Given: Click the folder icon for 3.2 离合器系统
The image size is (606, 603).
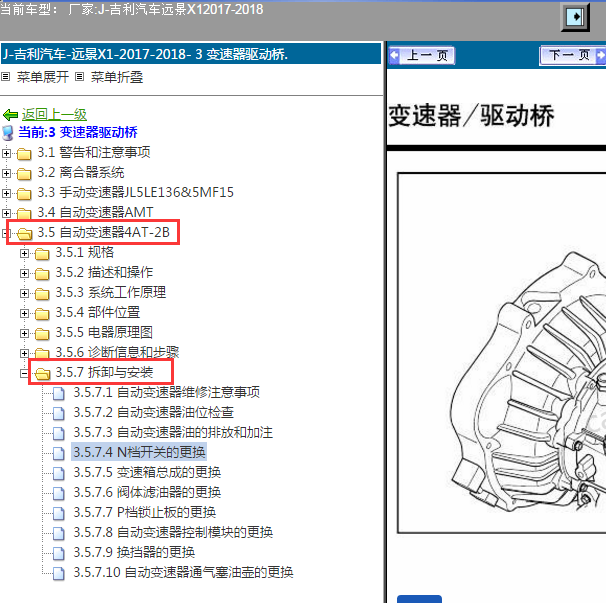Looking at the screenshot, I should click(x=24, y=174).
